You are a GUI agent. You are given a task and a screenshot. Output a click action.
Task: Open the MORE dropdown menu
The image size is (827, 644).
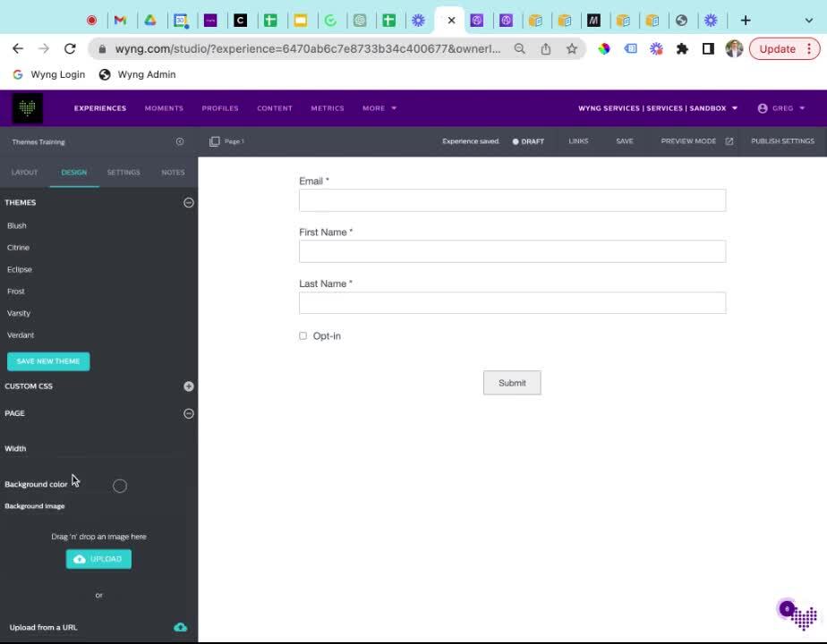point(379,108)
